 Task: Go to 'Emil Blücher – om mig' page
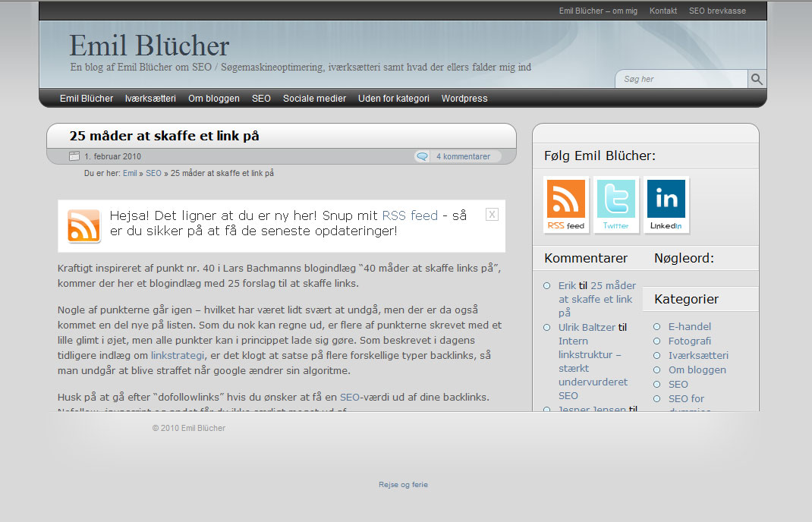598,11
